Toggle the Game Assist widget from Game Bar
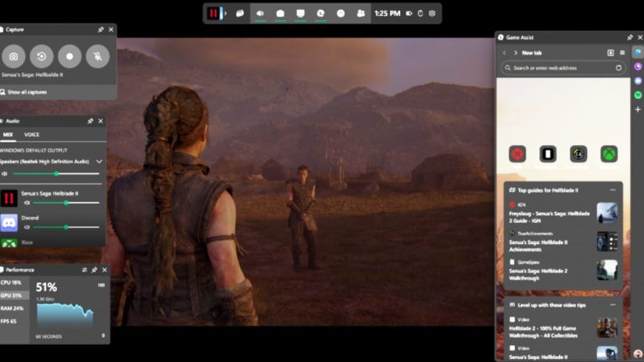Screen dimensions: 644x362 (320, 13)
